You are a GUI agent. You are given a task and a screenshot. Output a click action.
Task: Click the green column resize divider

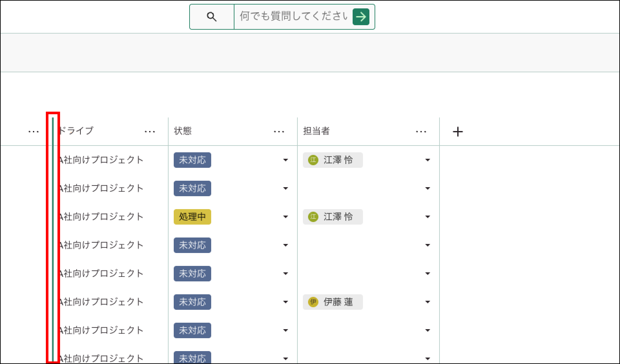pos(53,239)
